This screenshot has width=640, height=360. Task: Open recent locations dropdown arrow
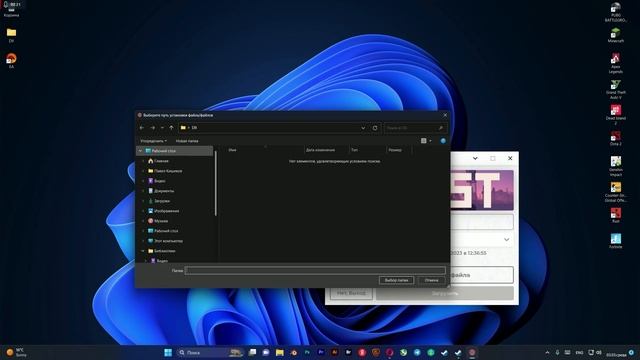pyautogui.click(x=162, y=128)
